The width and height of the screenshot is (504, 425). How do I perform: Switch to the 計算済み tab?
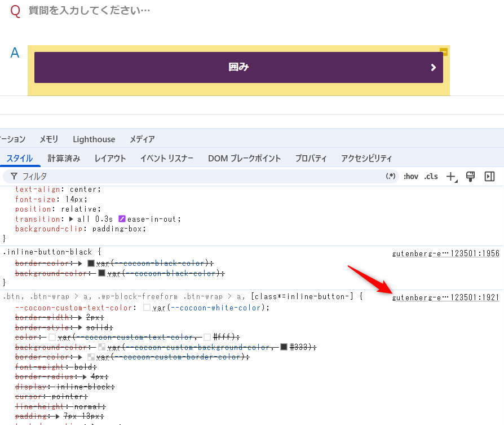click(64, 159)
